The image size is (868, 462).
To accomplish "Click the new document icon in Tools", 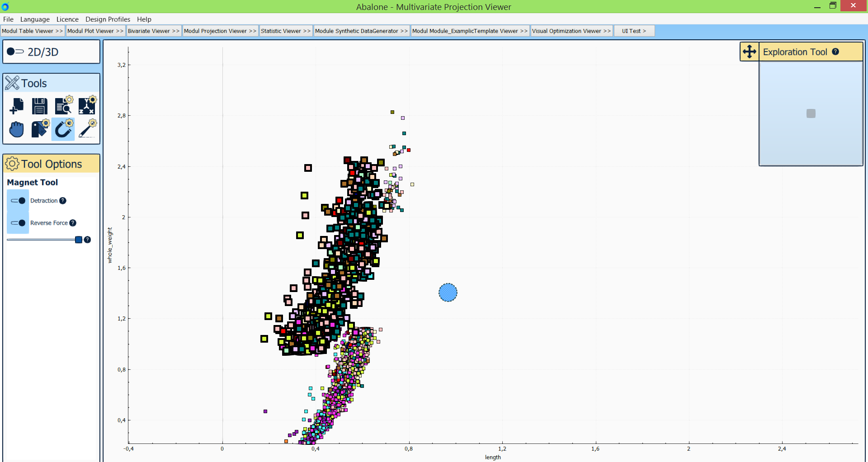I will pyautogui.click(x=17, y=106).
